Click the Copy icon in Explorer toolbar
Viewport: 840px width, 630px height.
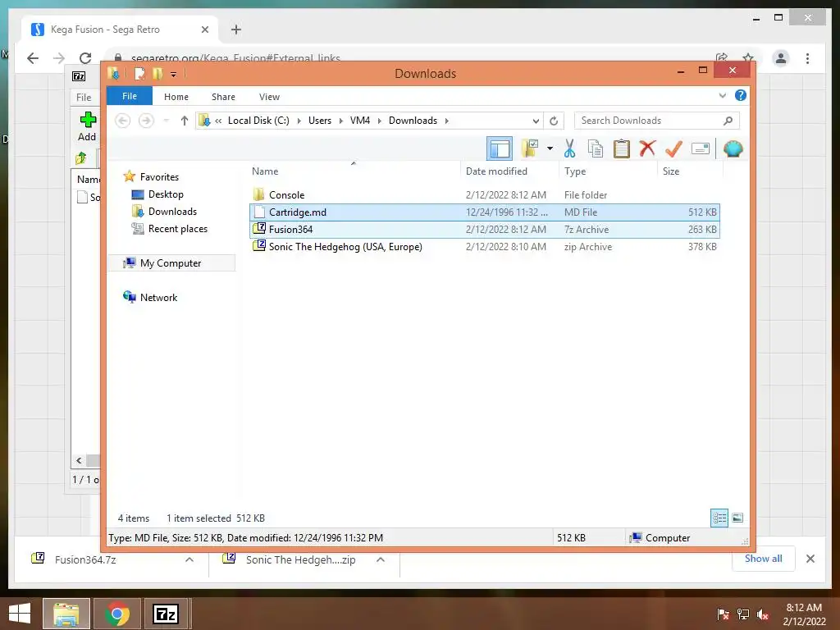[x=596, y=148]
